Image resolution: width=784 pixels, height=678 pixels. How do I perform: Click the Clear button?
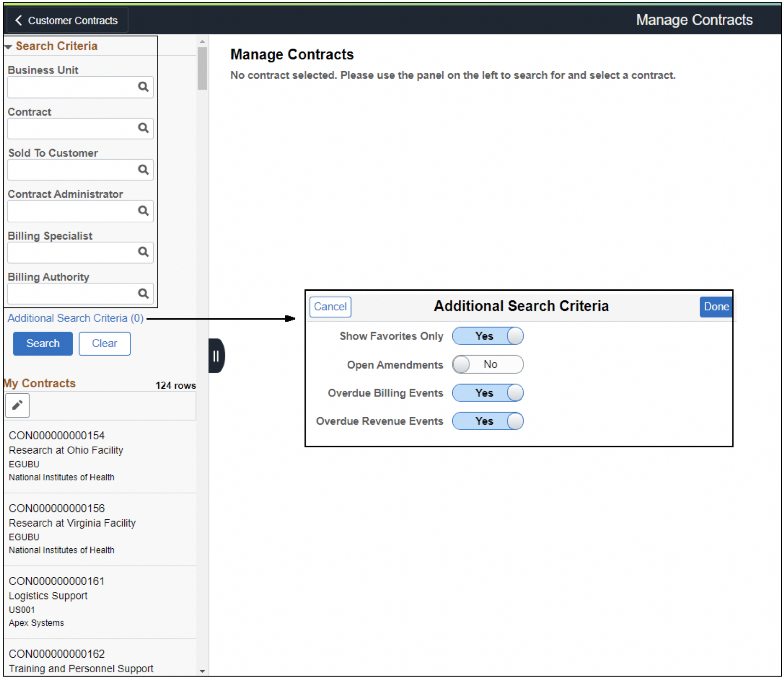[x=104, y=344]
